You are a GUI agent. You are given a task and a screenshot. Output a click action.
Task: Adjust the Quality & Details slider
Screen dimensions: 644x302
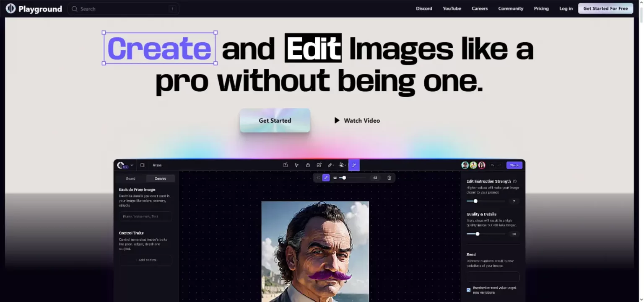(x=486, y=234)
